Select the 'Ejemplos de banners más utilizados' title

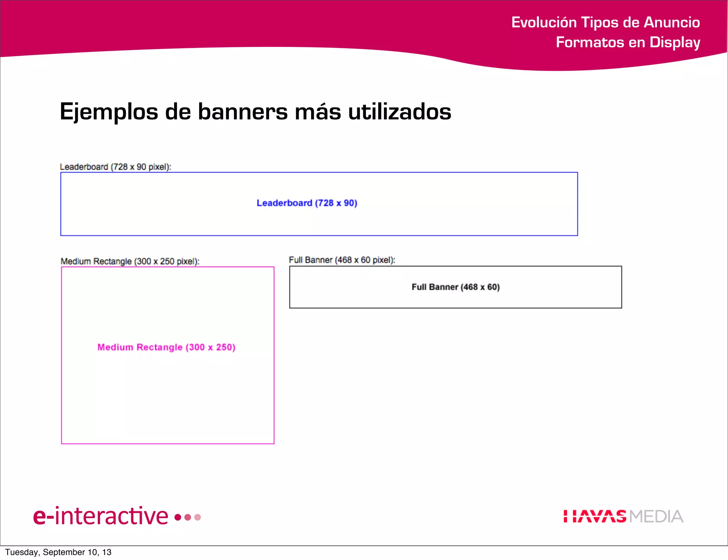point(255,112)
